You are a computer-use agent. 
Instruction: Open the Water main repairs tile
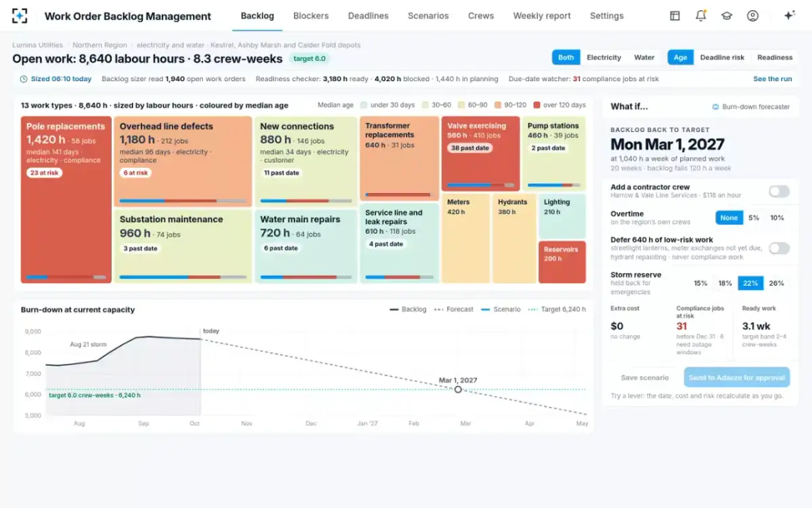306,246
